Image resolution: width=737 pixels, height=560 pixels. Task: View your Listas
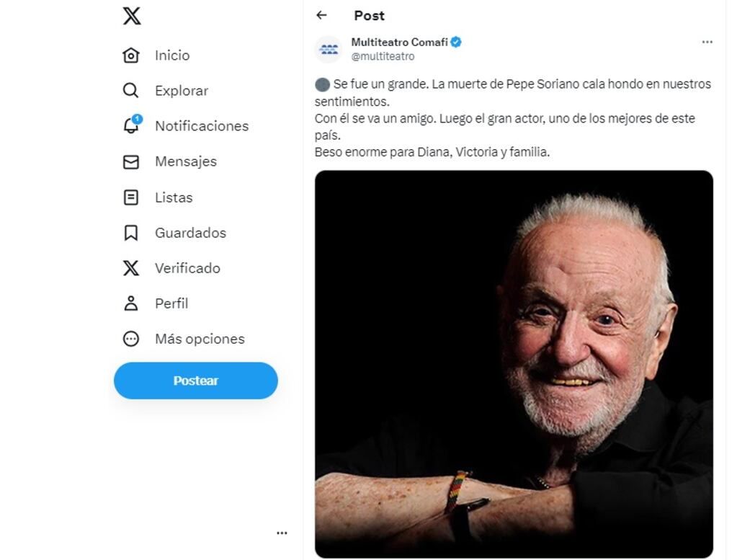pos(173,197)
